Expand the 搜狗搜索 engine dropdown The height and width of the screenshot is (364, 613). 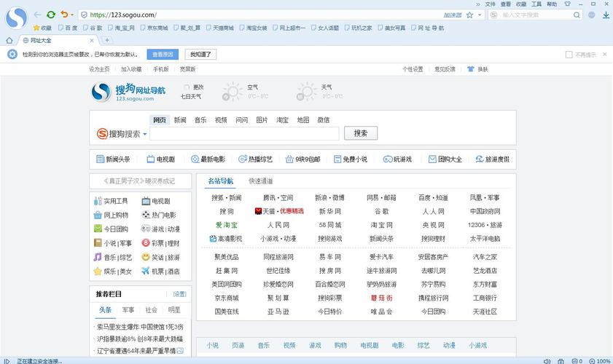pyautogui.click(x=144, y=134)
